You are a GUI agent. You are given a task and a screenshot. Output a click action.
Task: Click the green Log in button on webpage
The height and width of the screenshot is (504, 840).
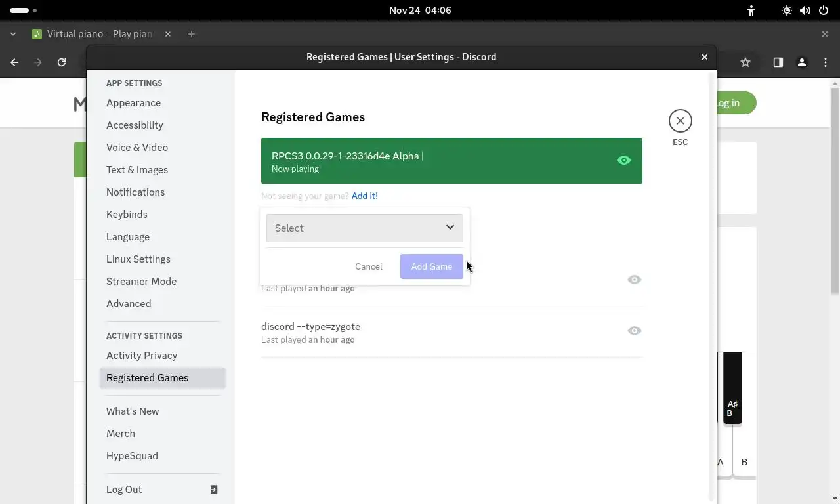click(x=736, y=103)
